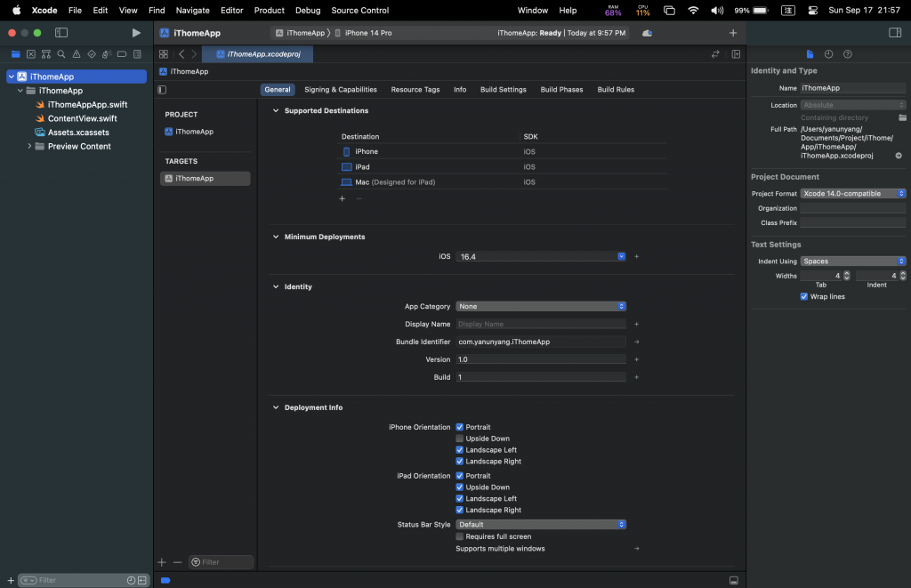Open the Status Bar Style dropdown
The height and width of the screenshot is (588, 911).
coord(541,524)
